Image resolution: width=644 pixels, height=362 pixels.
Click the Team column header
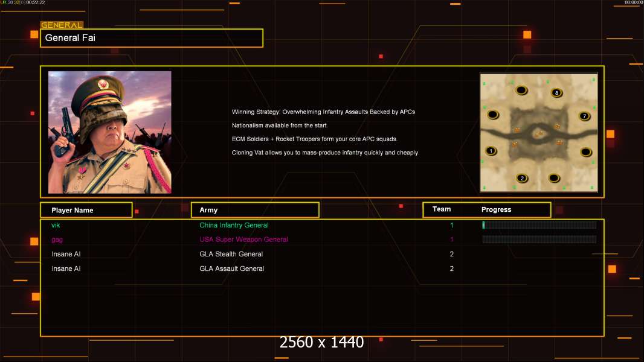442,209
